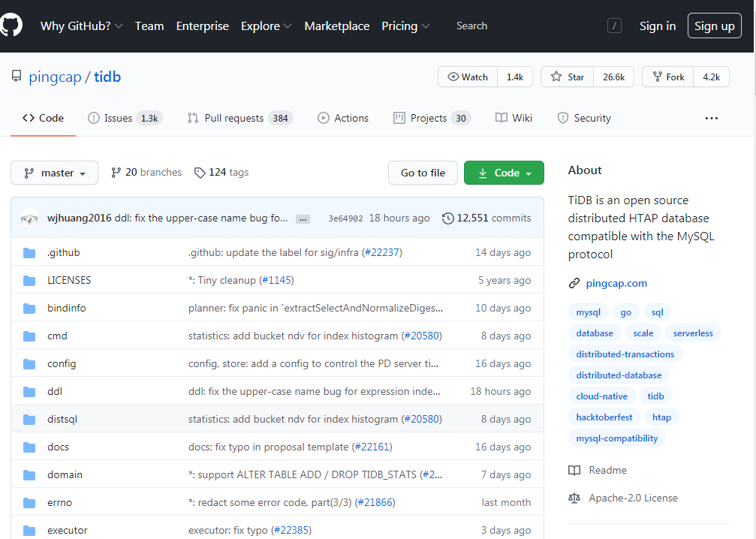Click the mysql-compatibility topic tag
756x539 pixels.
[616, 438]
